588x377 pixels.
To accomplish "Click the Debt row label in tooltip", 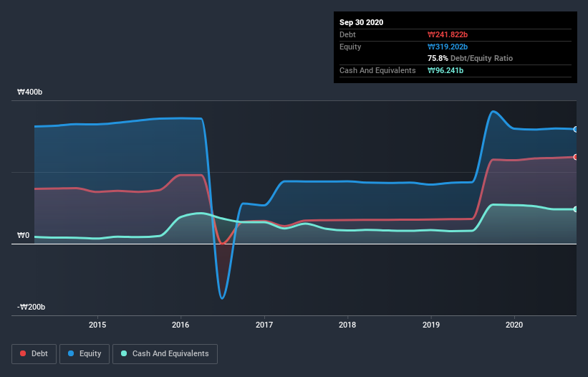I will pos(347,34).
